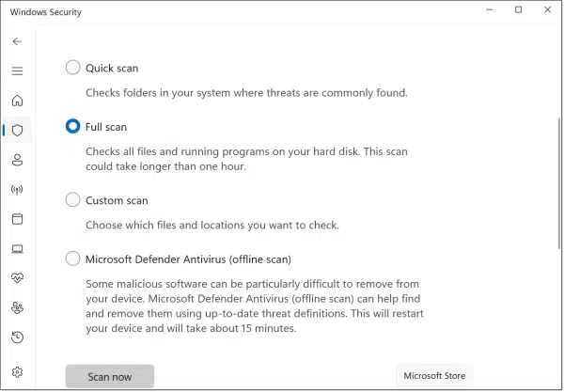
Task: Click the vertical scrollbar on the right
Action: 559,183
